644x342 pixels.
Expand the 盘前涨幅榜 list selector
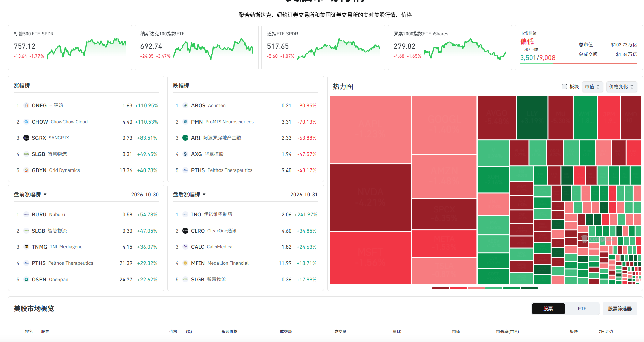pos(30,194)
